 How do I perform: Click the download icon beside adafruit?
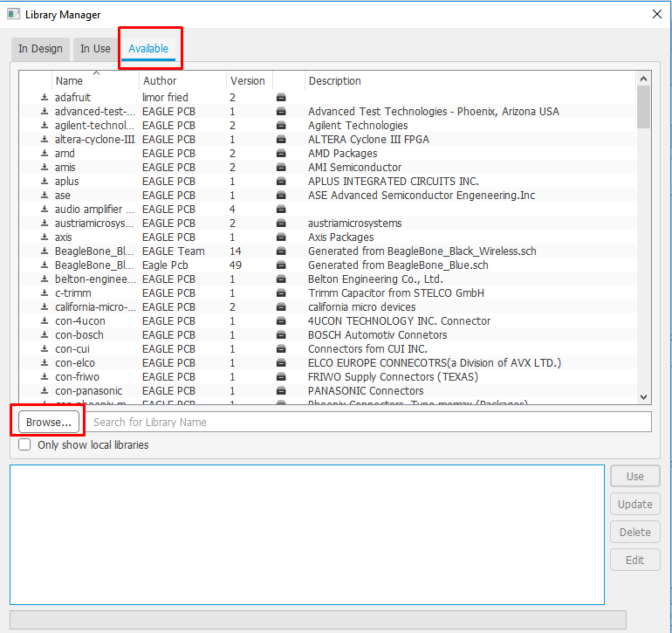pyautogui.click(x=45, y=98)
